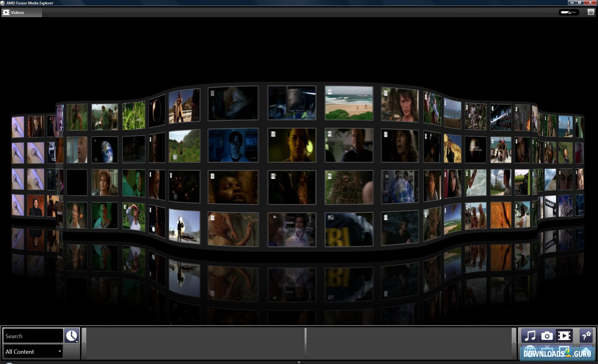The width and height of the screenshot is (598, 364).
Task: Open the clock sort-by-time button
Action: pyautogui.click(x=72, y=336)
